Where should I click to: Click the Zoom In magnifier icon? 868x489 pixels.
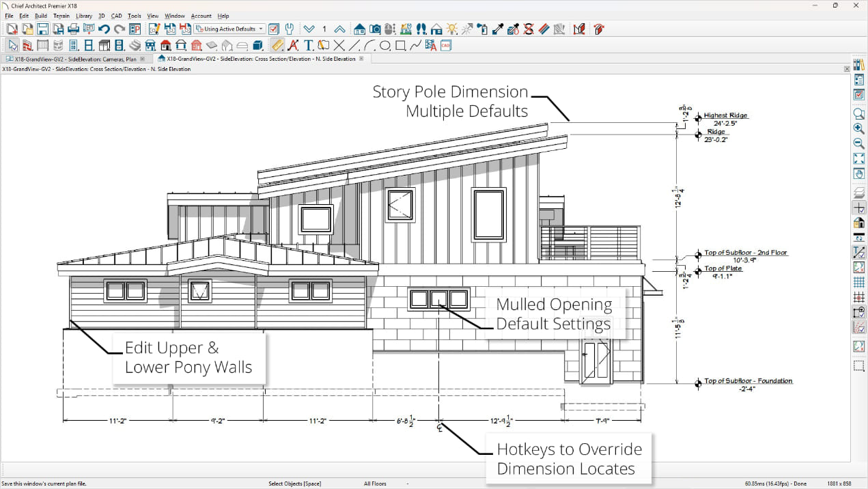(x=859, y=128)
